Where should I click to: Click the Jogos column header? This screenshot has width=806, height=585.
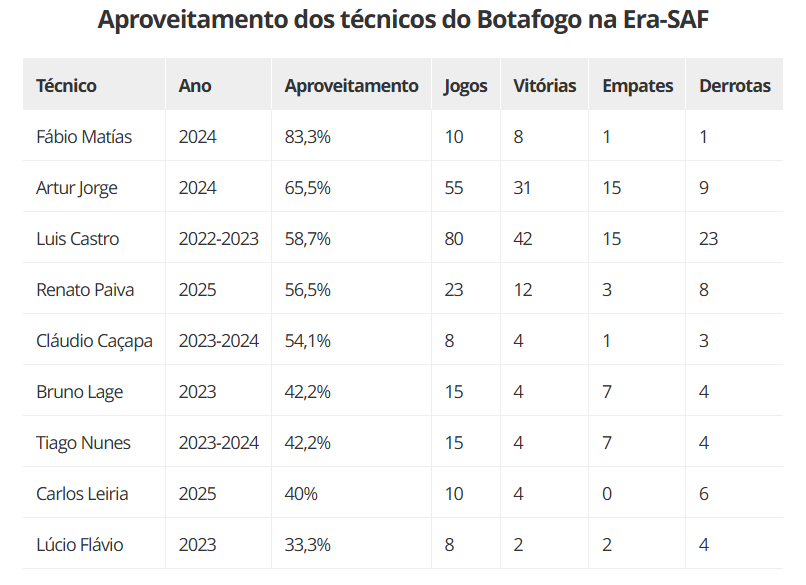466,86
